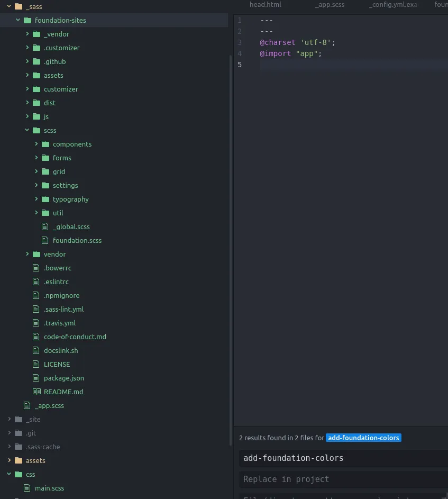Expand the .git folder chevron
Viewport: 448px width, 499px height.
(x=10, y=433)
